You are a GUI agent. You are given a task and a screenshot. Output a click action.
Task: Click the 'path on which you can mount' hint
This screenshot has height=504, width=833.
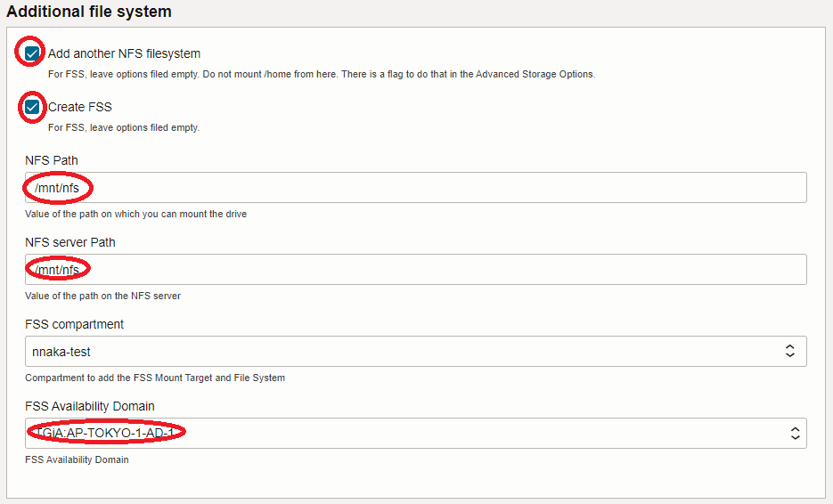pos(135,214)
